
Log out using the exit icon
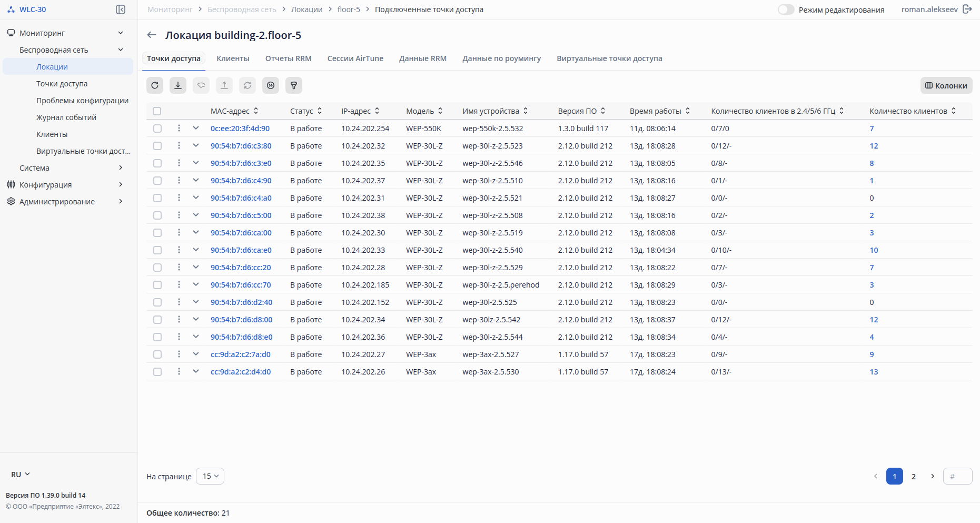(x=967, y=9)
